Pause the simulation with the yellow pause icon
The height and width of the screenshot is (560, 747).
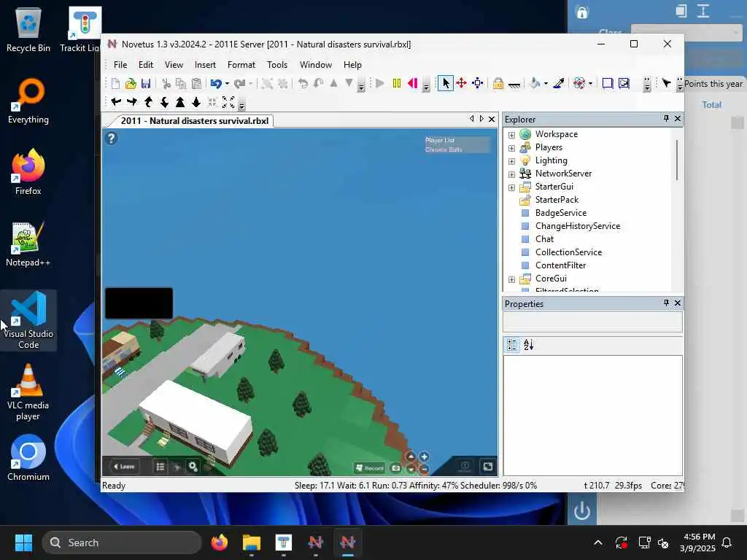pos(396,83)
